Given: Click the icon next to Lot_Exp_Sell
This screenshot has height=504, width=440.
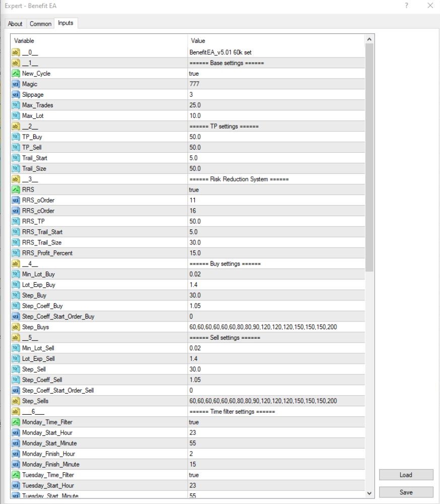Looking at the screenshot, I should click(x=16, y=359).
